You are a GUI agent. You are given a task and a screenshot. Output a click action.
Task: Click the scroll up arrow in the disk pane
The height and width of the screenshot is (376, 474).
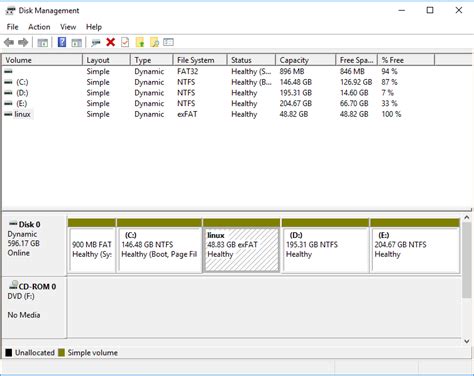(x=467, y=218)
